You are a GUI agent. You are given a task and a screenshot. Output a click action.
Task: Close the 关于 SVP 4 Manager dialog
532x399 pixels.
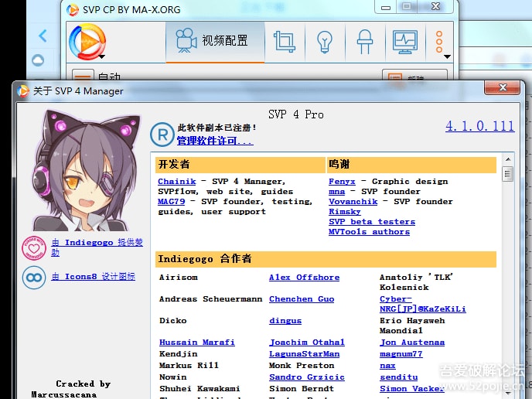click(502, 88)
